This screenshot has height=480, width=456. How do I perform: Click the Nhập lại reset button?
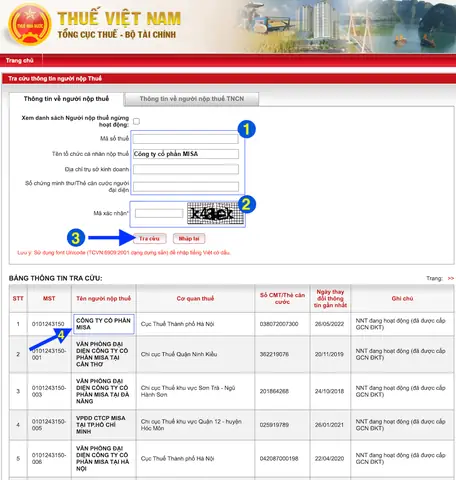click(189, 239)
